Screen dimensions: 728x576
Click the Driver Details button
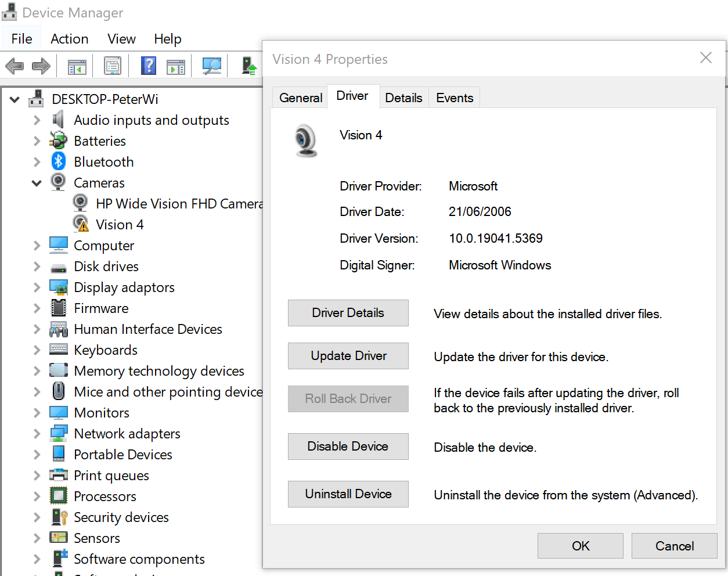(348, 313)
